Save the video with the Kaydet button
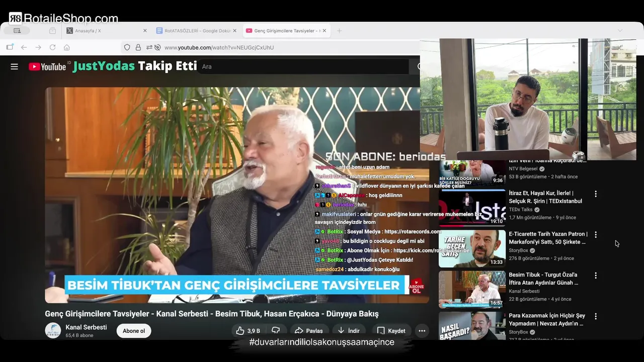 click(x=391, y=331)
